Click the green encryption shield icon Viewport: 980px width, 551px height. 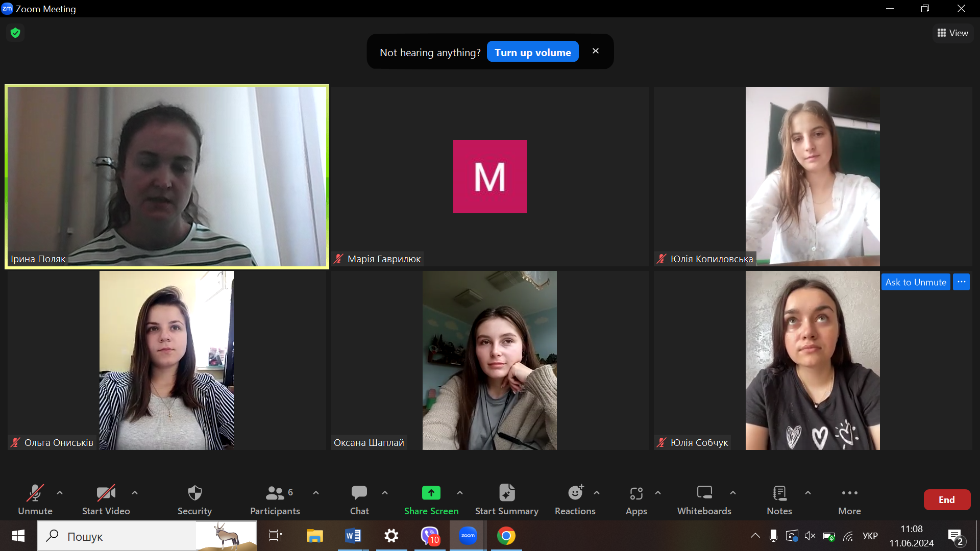[x=15, y=33]
